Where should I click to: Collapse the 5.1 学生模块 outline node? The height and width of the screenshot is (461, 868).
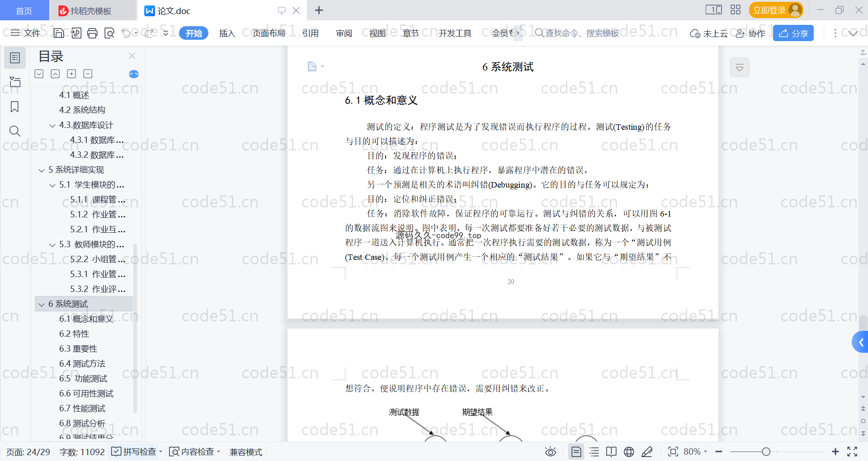pyautogui.click(x=52, y=185)
